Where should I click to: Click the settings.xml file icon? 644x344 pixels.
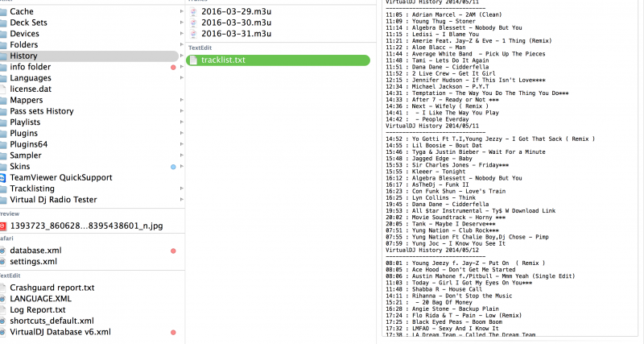(3, 262)
